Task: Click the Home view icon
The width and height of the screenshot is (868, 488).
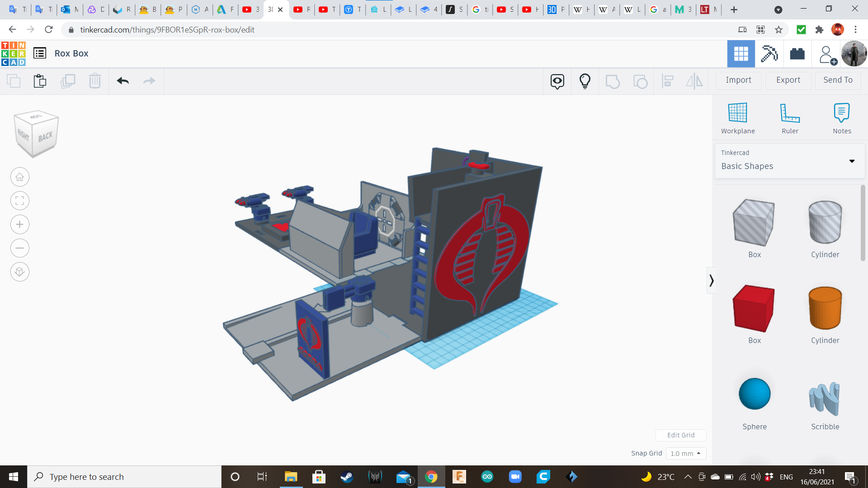Action: pyautogui.click(x=20, y=177)
